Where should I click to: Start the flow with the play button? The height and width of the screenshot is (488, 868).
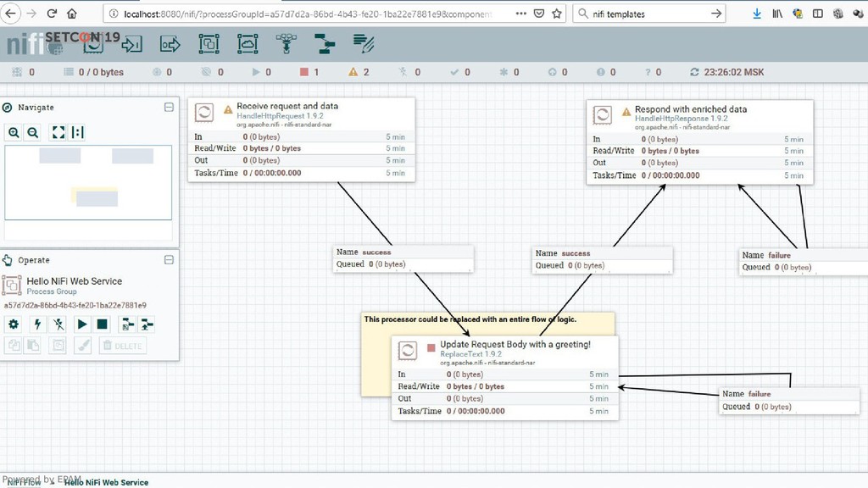tap(82, 324)
